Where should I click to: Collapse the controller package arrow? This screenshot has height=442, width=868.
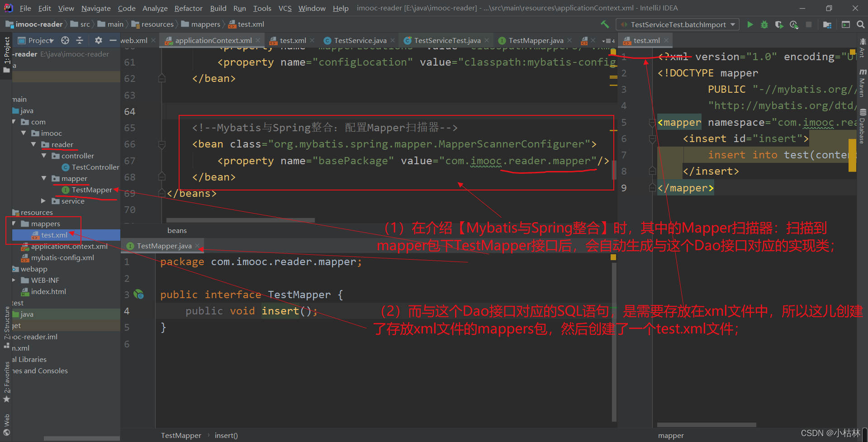44,156
